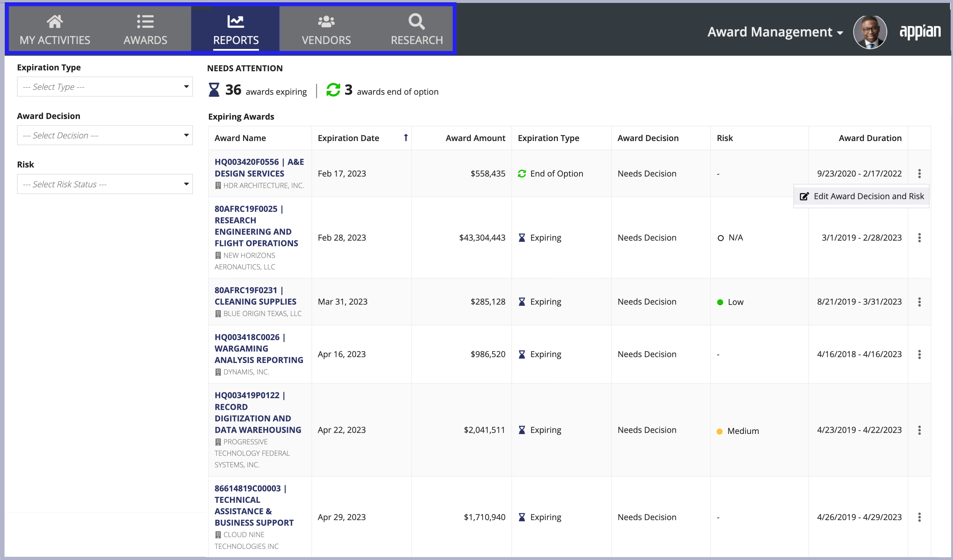Open actions menu for $43,304,443 award row

tap(919, 238)
